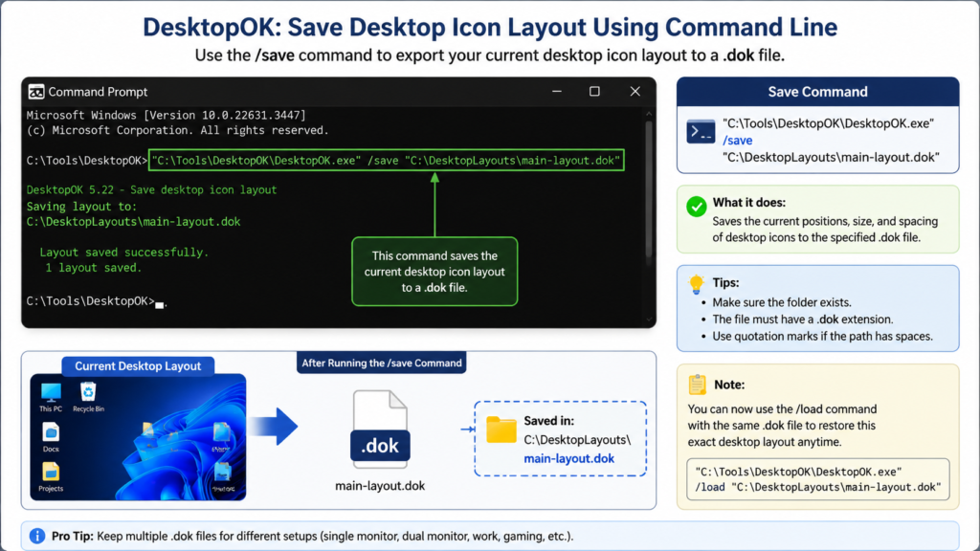Screen dimensions: 980x551
Task: Click the After Running the /save Command label
Action: (381, 363)
